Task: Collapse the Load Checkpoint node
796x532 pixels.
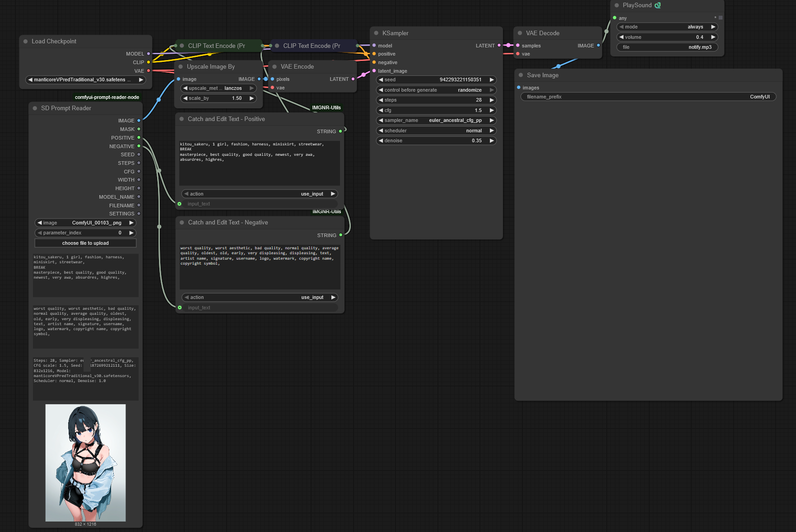Action: click(x=26, y=42)
